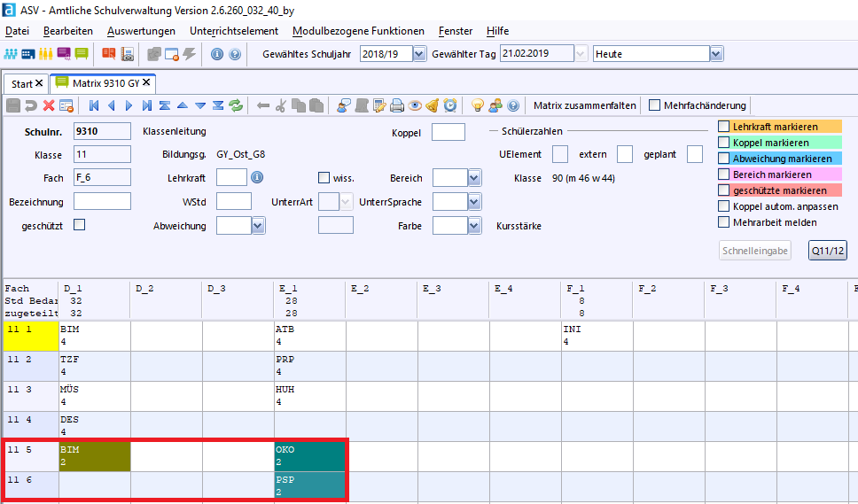Open the yellow teachers group icon
This screenshot has width=858, height=504.
tap(46, 53)
